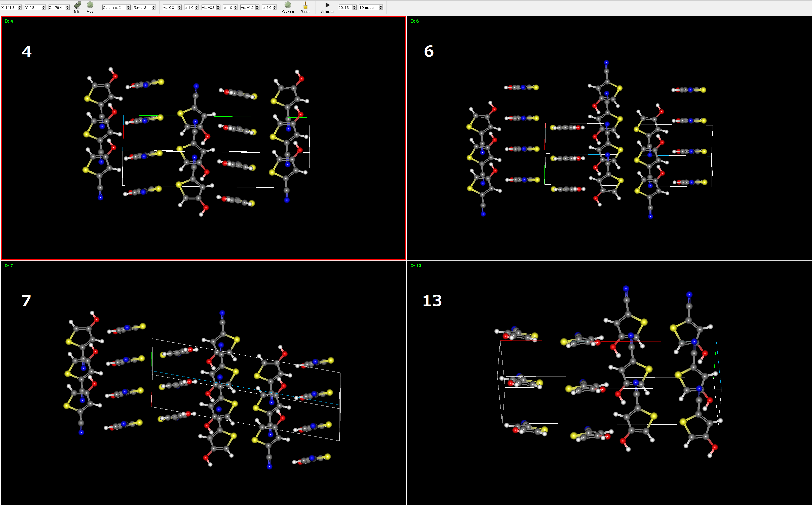
Task: Click the green 'ID: 13' label
Action: 415,265
